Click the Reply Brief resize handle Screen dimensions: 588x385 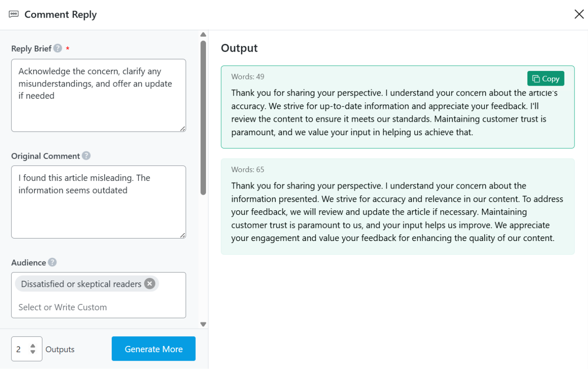pyautogui.click(x=183, y=129)
